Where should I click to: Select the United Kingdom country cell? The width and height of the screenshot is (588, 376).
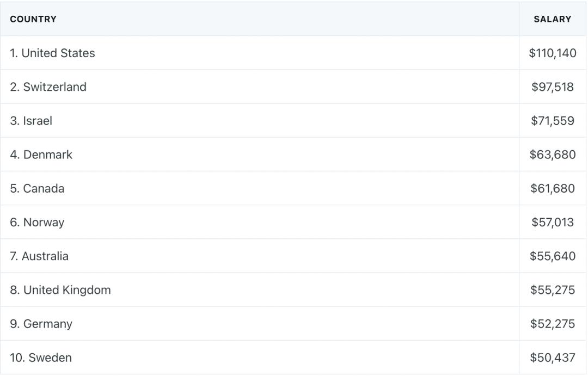point(60,290)
